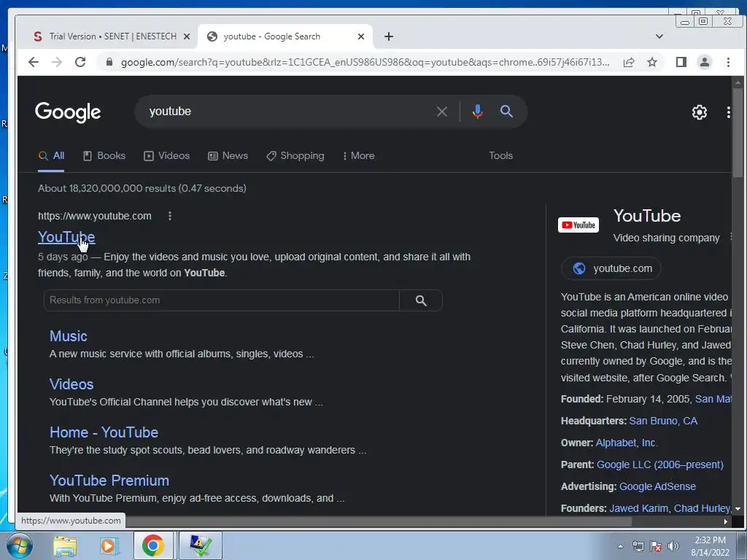Click the network tray icon
Viewport: 747px width, 560px height.
638,546
